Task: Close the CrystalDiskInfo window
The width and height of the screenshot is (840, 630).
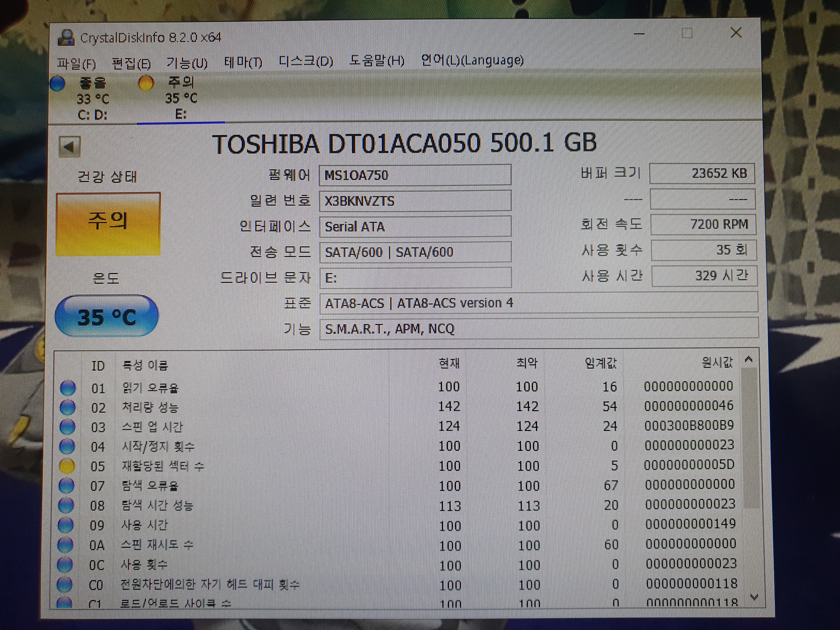Action: coord(736,33)
